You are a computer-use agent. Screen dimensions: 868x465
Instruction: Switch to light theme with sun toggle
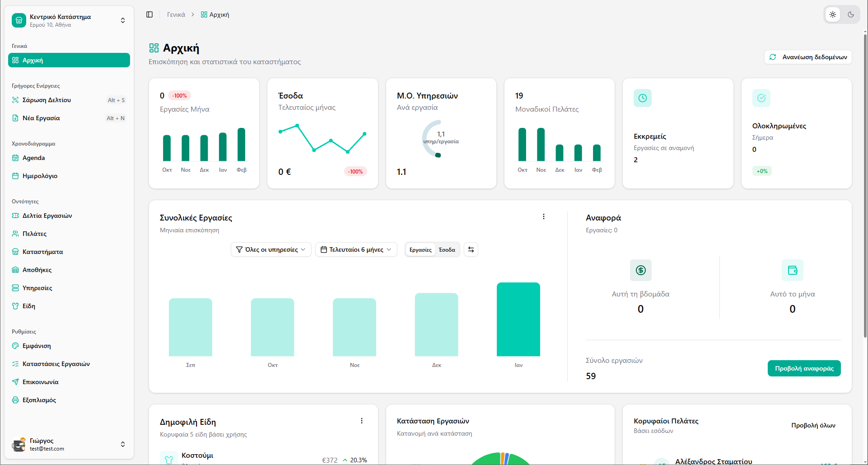[x=833, y=14]
